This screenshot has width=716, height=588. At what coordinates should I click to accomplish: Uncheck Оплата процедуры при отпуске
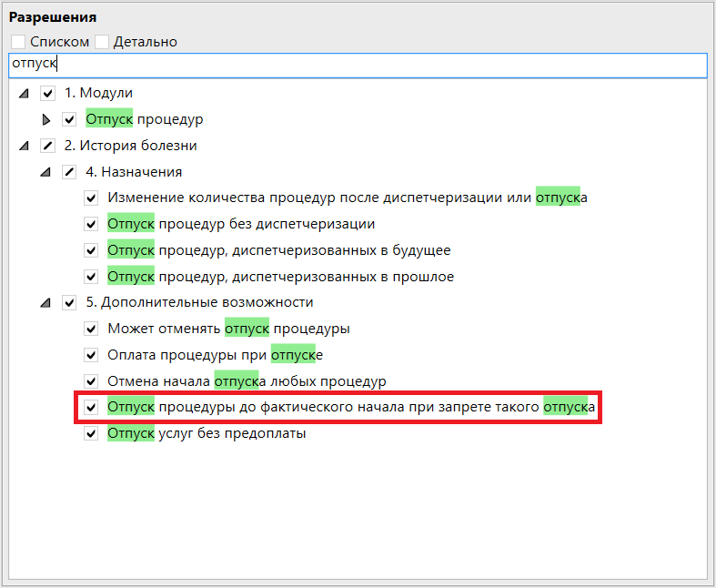click(x=91, y=355)
